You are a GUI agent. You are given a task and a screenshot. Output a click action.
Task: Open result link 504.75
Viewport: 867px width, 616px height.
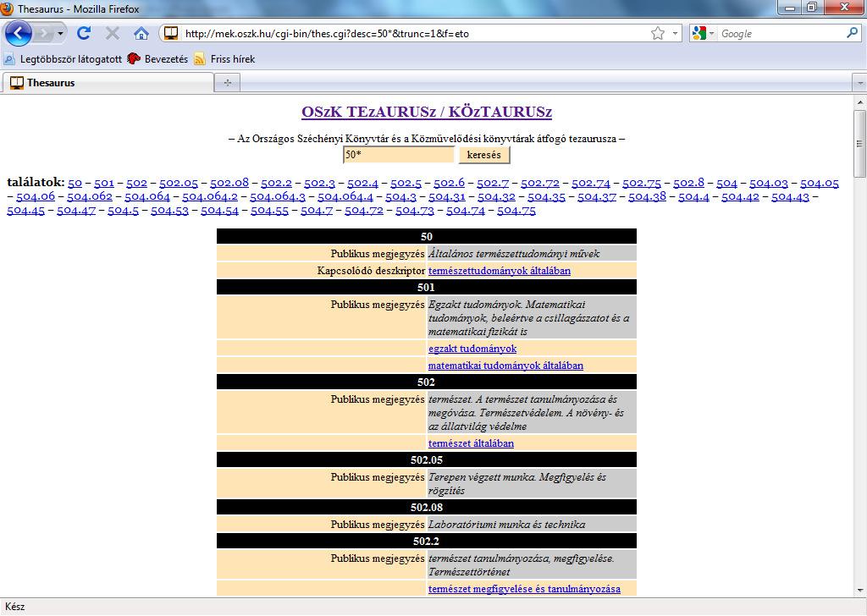tap(516, 210)
